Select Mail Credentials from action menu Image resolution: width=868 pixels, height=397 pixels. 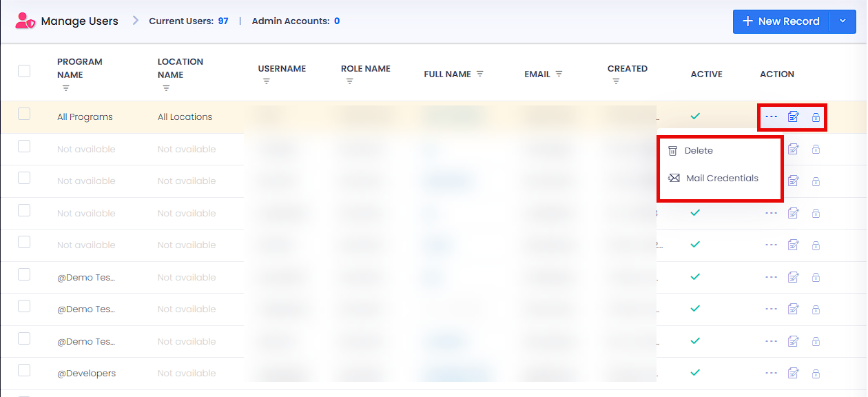pyautogui.click(x=713, y=178)
